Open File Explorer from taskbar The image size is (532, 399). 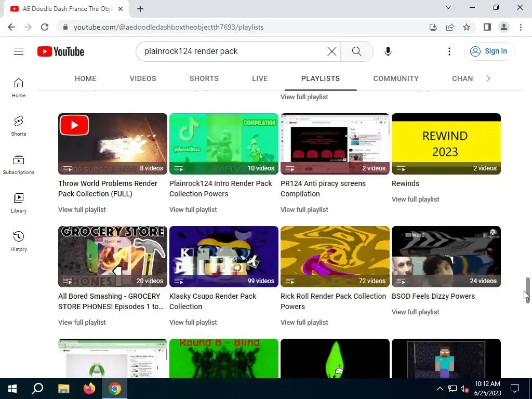click(63, 389)
